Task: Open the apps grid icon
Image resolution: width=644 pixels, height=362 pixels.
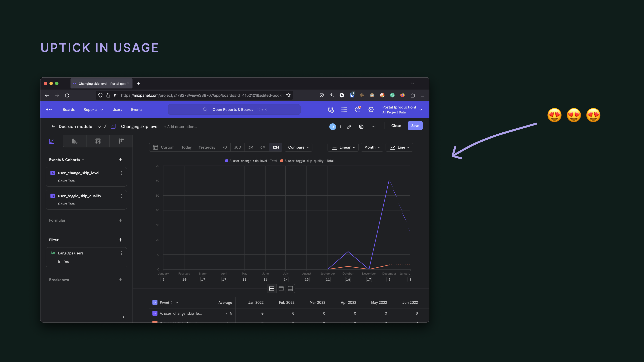Action: (344, 109)
